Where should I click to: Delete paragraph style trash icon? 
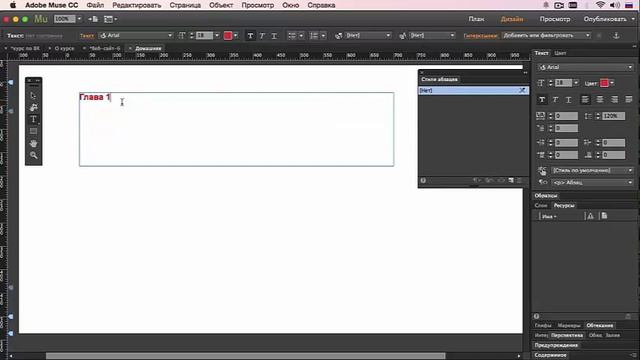[520, 180]
